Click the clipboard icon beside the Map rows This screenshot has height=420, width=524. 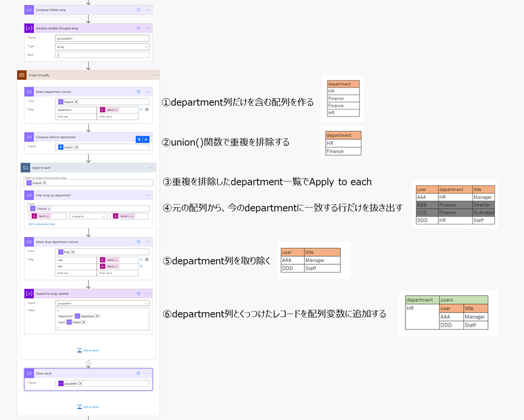coord(147,110)
